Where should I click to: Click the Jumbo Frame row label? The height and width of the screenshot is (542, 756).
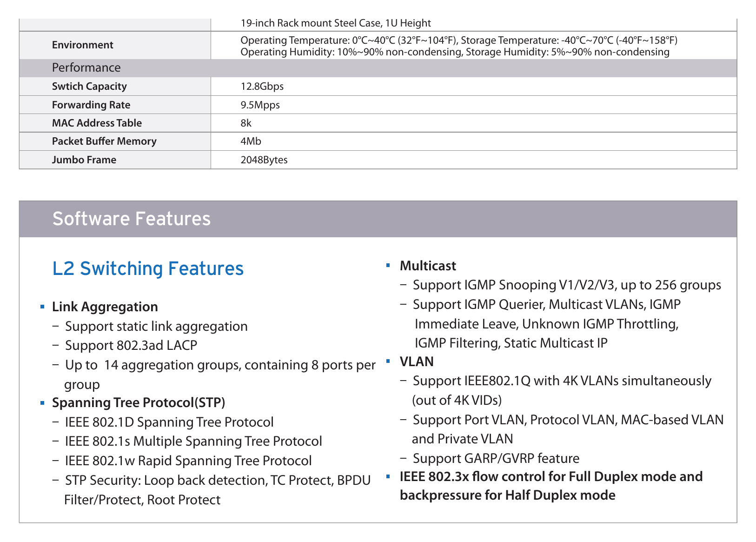coord(84,160)
